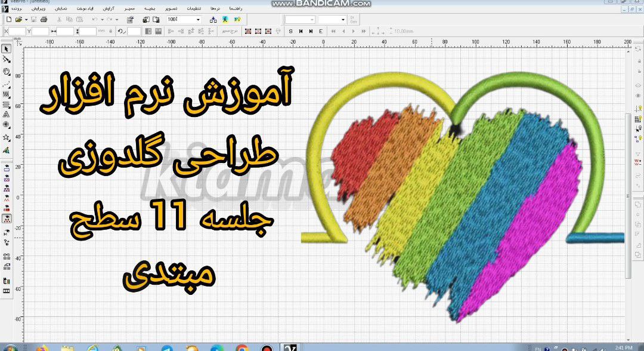Click the Open folder icon
Viewport: 644px width, 351px height.
pyautogui.click(x=18, y=20)
